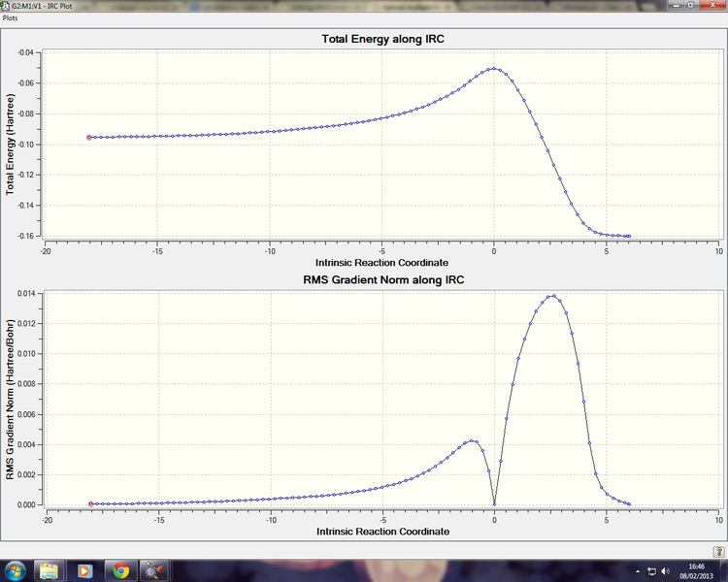
Task: Click the help question-mark icon at window bottom
Action: pos(718,551)
